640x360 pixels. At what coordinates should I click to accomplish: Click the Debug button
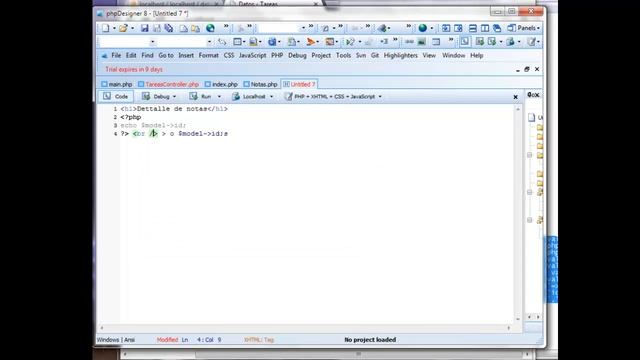tap(156, 97)
